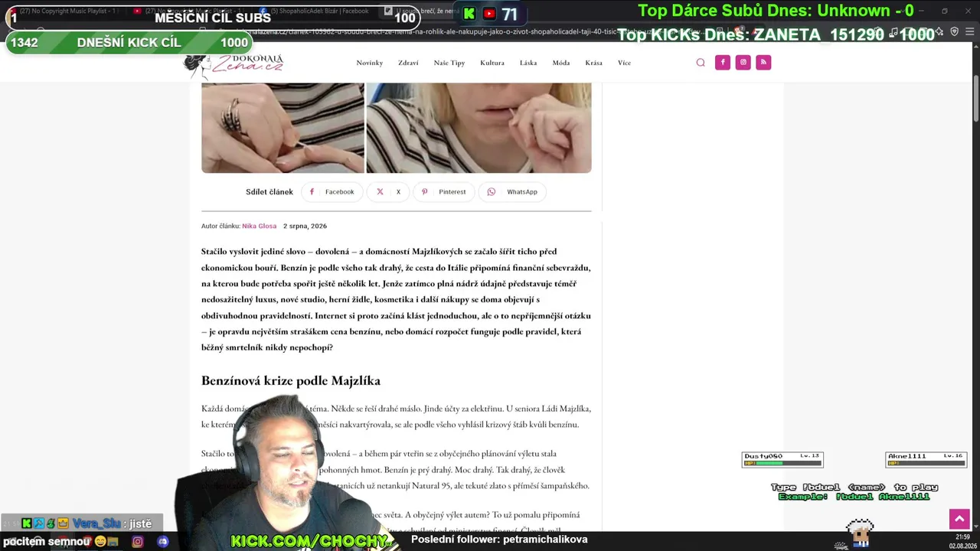Open the right article photo of blonde woman
This screenshot has width=980, height=551.
click(x=479, y=128)
